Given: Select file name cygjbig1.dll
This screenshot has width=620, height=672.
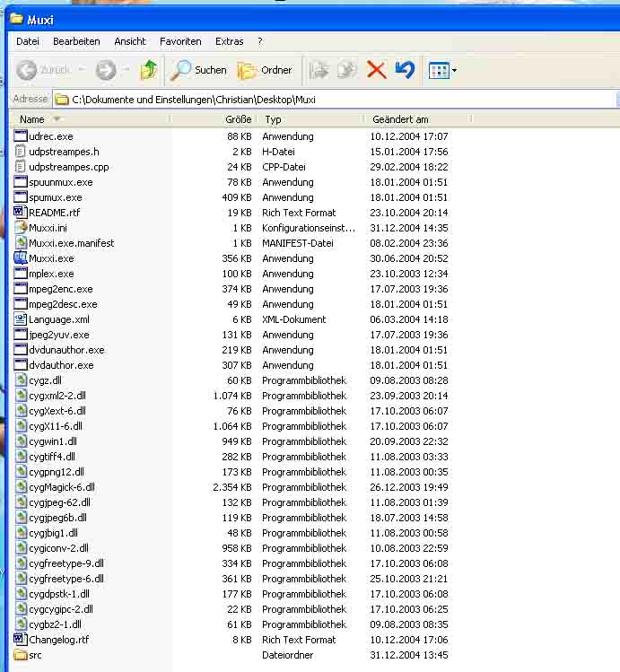Looking at the screenshot, I should [54, 533].
